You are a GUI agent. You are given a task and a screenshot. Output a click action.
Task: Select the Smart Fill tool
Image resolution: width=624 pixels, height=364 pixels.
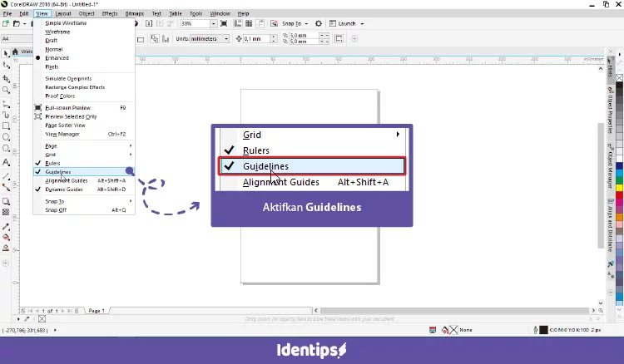[x=6, y=248]
